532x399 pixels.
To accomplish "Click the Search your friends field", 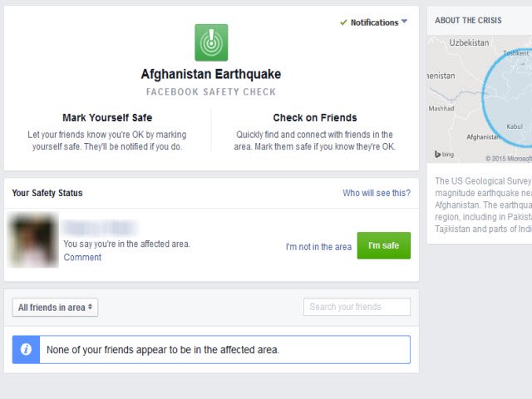I will [357, 307].
